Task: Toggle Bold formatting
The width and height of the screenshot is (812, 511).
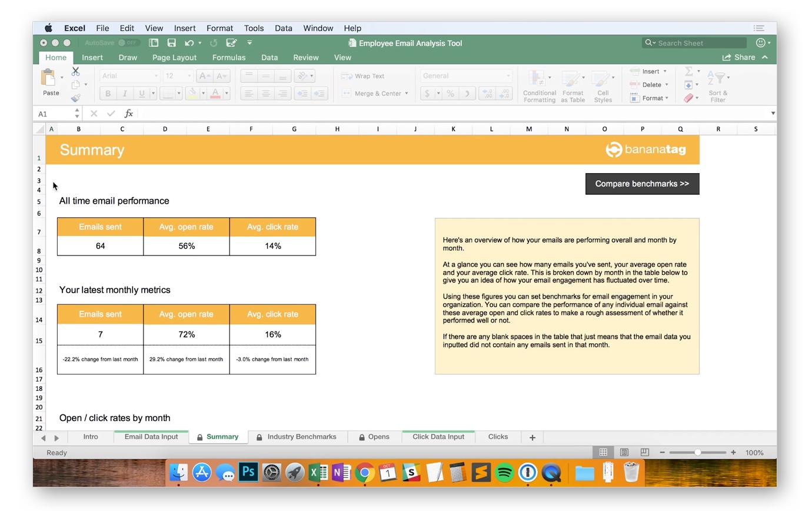Action: coord(108,94)
